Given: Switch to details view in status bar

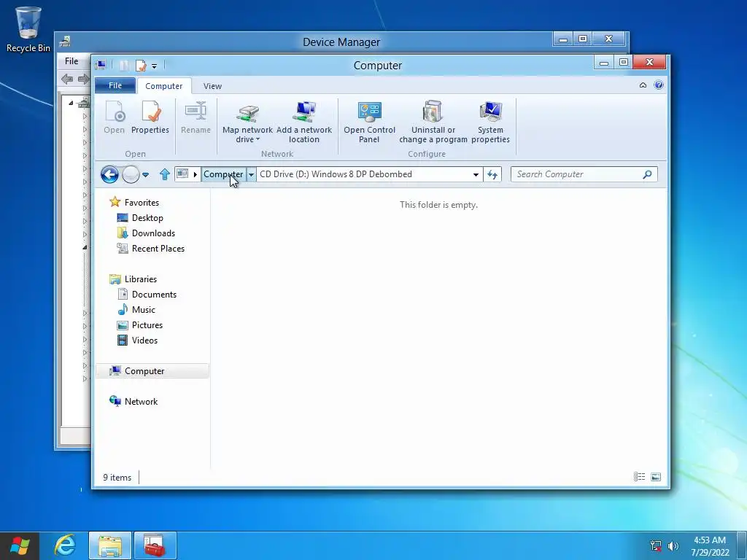Looking at the screenshot, I should pyautogui.click(x=639, y=477).
